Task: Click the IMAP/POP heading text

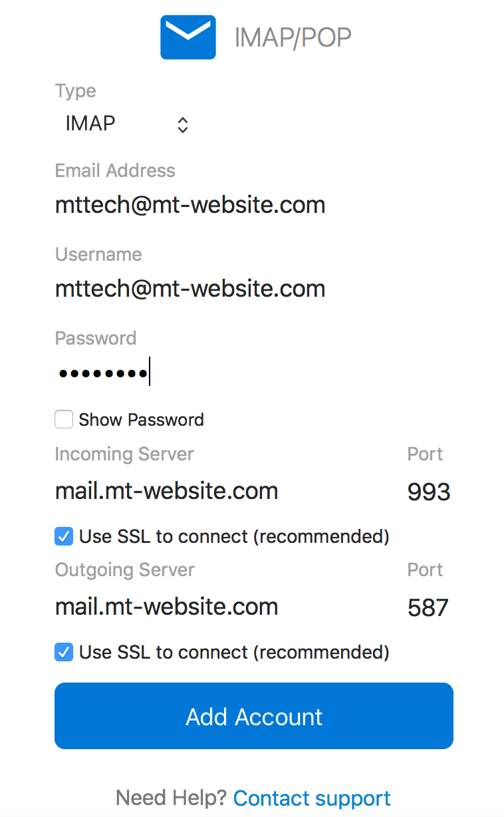Action: (x=293, y=39)
